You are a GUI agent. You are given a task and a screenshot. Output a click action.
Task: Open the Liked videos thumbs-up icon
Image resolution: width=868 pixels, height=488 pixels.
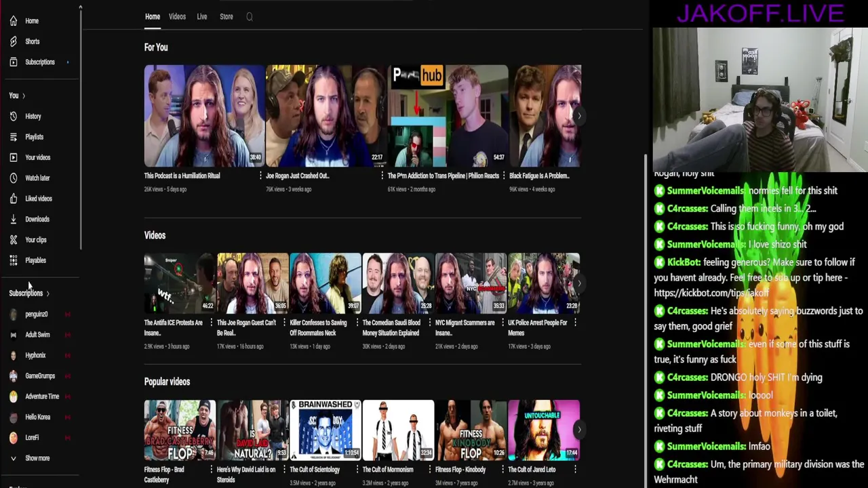point(13,199)
